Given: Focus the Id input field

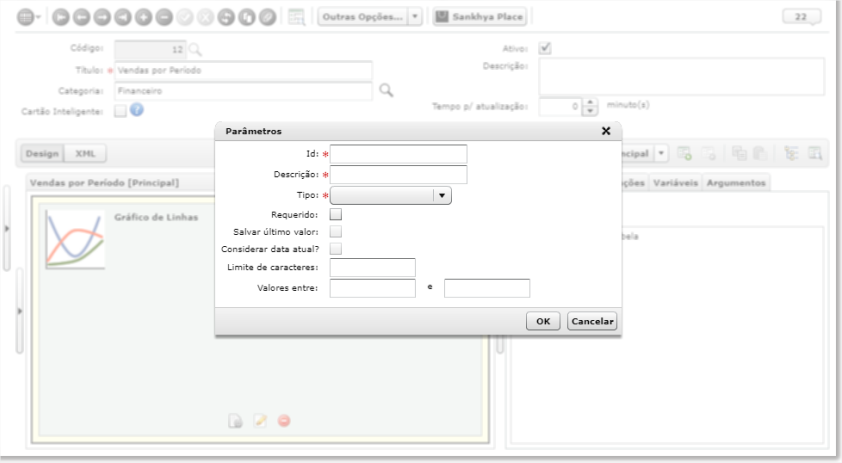Looking at the screenshot, I should click(398, 154).
